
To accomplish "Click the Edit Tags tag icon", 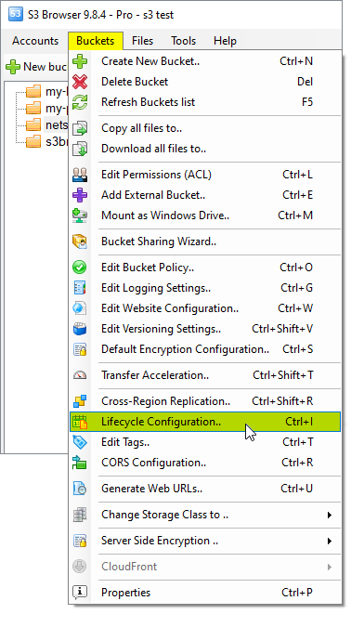I will (x=80, y=442).
